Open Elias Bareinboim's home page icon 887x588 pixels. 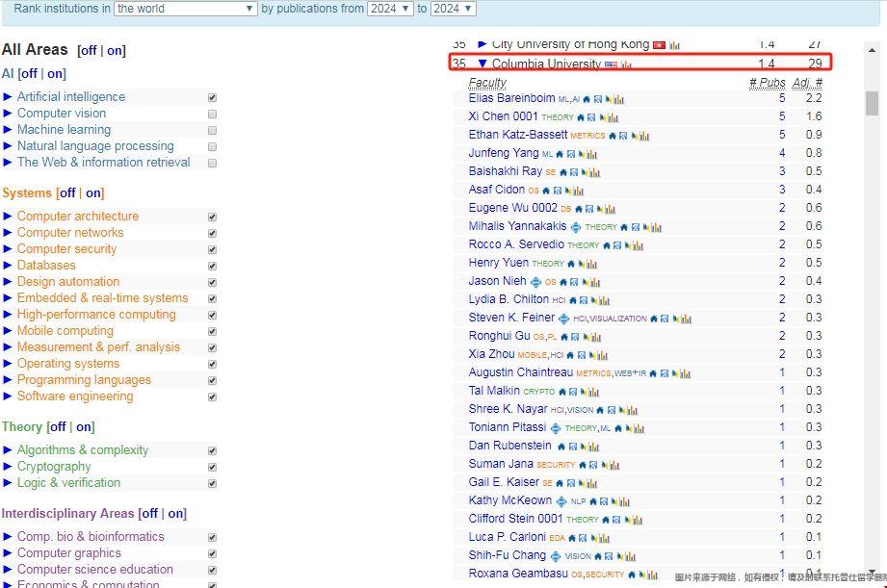click(x=587, y=99)
